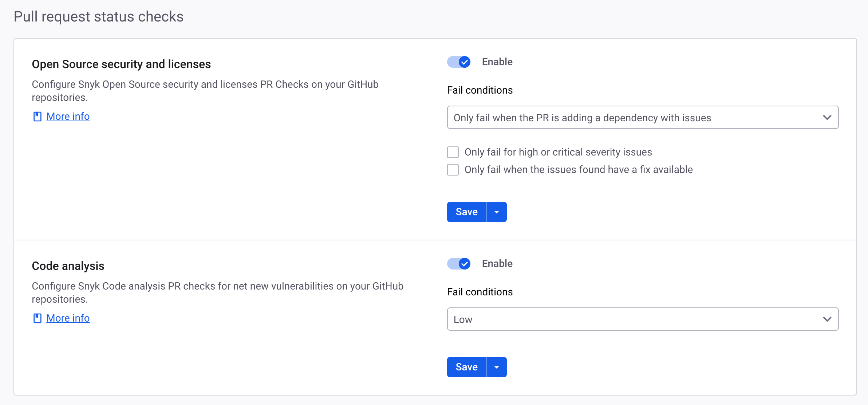Open More info link under Open Source section
Image resolution: width=868 pixels, height=405 pixels.
tap(68, 117)
